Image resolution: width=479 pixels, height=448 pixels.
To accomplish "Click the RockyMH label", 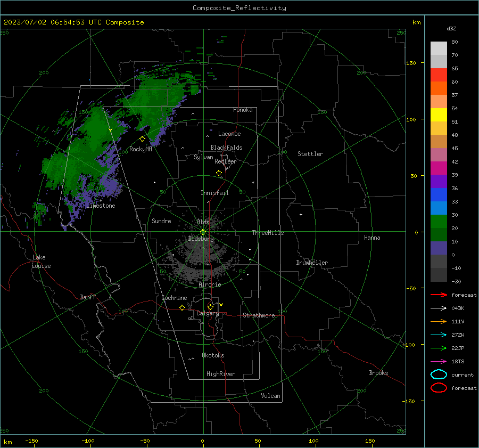I will tap(141, 149).
